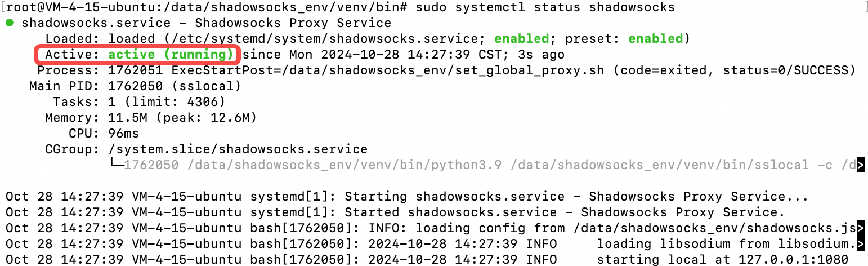Click the highlighted active (running) status

point(171,55)
